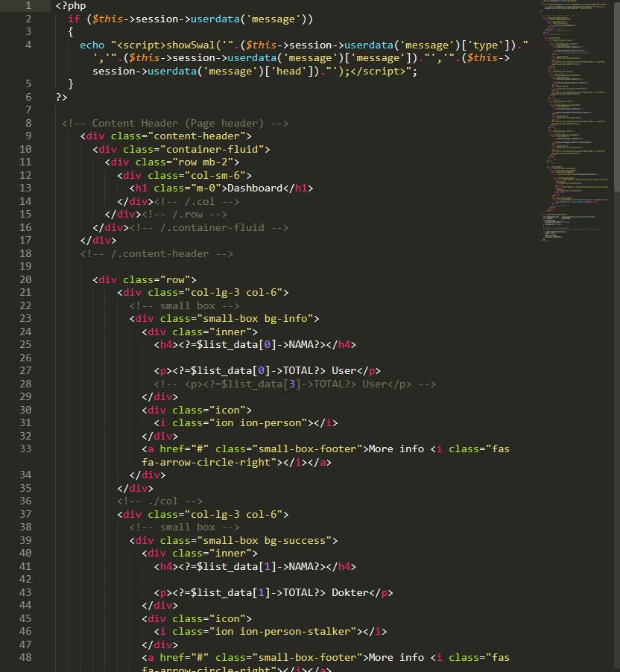Click the 'head' array key
Viewport: 620px width, 672px height.
coord(288,71)
